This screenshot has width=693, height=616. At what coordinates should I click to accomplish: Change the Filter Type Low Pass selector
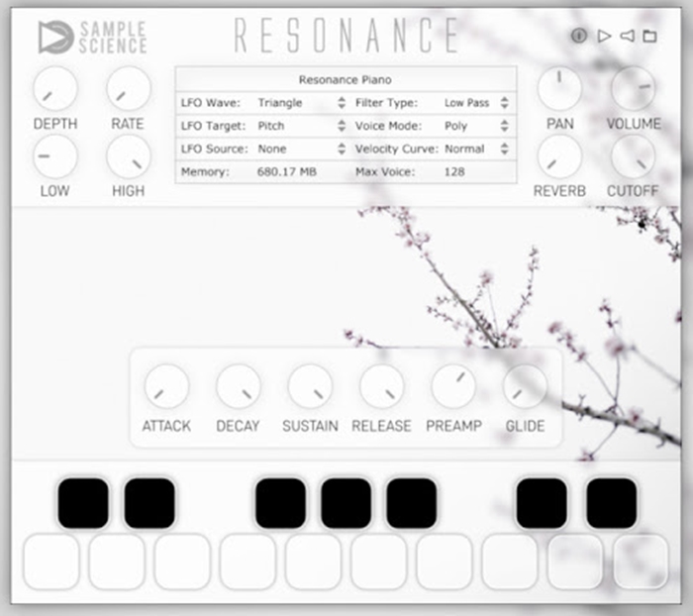(475, 102)
